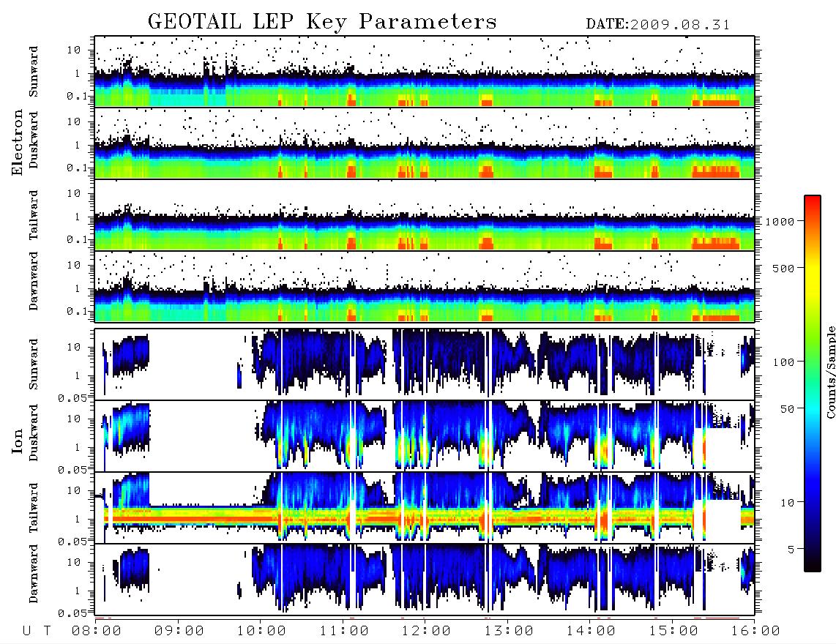The image size is (836, 644).
Task: Click the rainbow Counts/Sample color bar
Action: [x=813, y=383]
